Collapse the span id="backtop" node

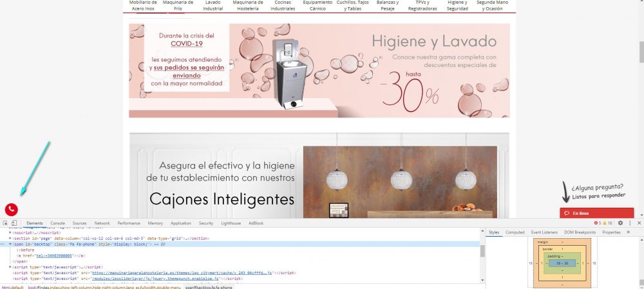coord(10,244)
